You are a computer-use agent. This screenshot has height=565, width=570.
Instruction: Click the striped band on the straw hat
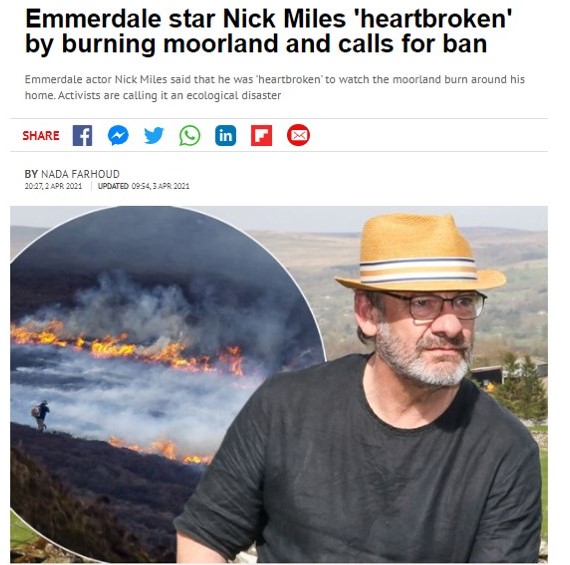(418, 271)
